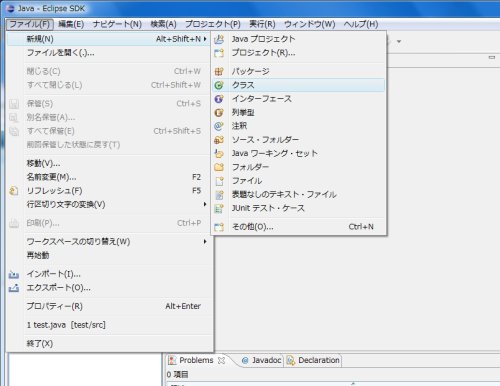This screenshot has height=386, width=500.
Task: Click the green クラス class icon
Action: coord(219,85)
